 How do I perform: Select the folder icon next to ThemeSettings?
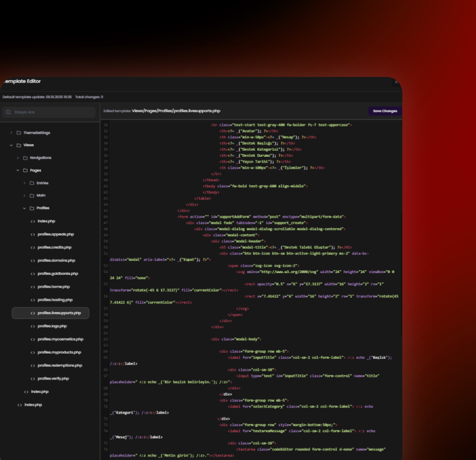coord(18,132)
